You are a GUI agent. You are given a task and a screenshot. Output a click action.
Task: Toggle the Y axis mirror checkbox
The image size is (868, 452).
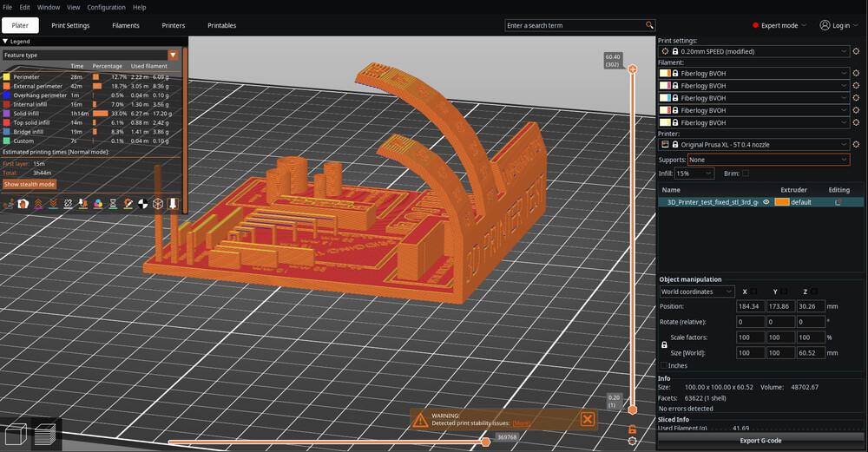[785, 292]
